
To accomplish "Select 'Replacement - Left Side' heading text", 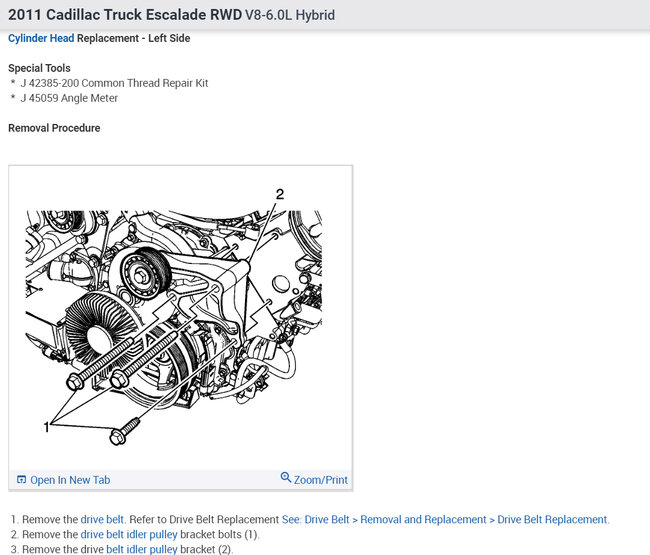I will click(x=133, y=38).
